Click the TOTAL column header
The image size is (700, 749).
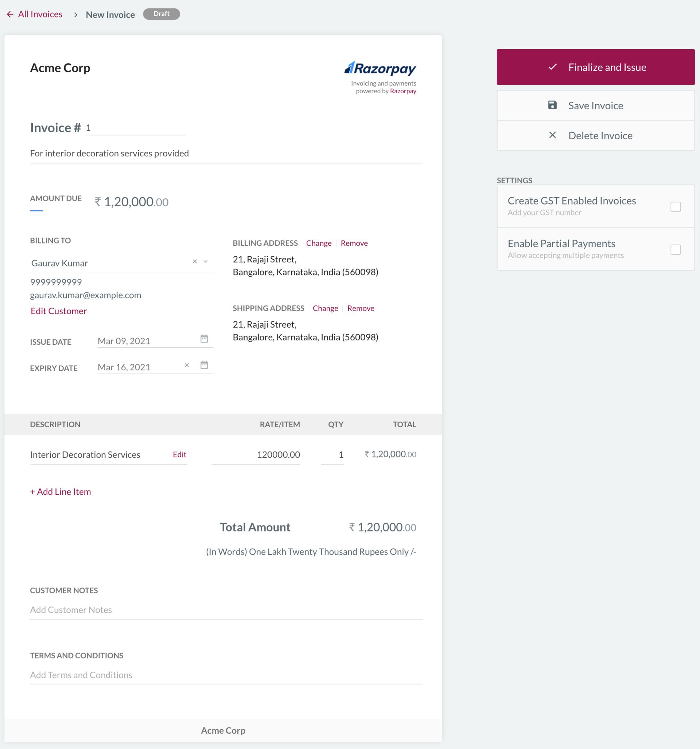pyautogui.click(x=404, y=424)
